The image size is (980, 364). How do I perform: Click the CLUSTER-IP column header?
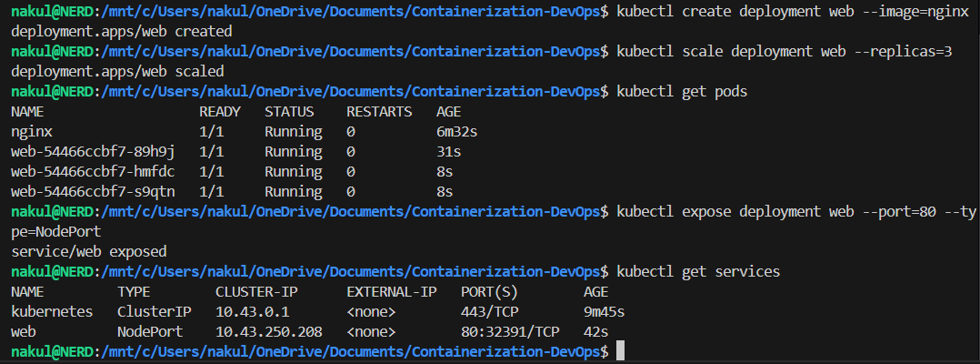[255, 292]
